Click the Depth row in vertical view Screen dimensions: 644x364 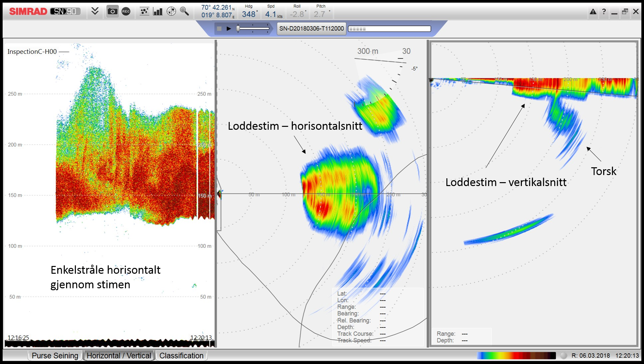tap(452, 340)
